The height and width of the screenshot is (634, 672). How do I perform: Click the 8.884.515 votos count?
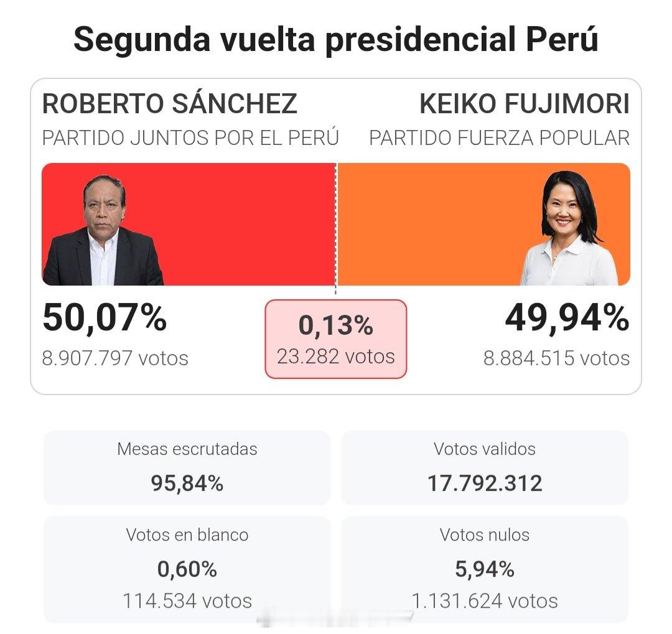pos(557,358)
